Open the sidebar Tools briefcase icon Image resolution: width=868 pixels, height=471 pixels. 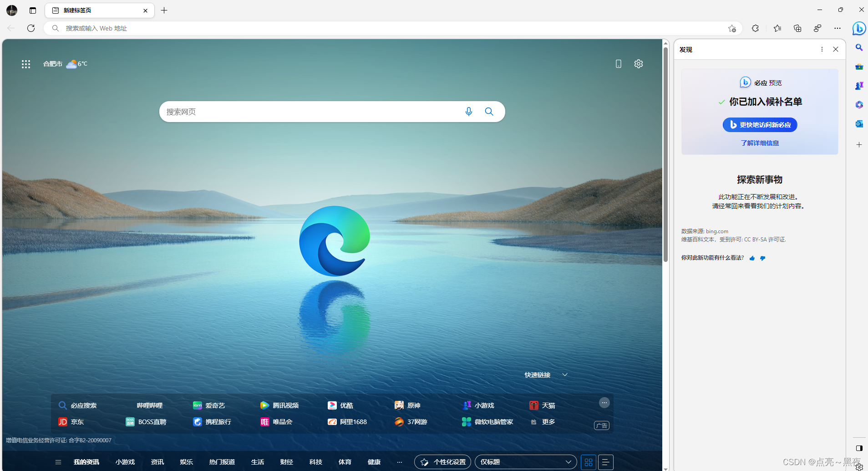tap(859, 67)
